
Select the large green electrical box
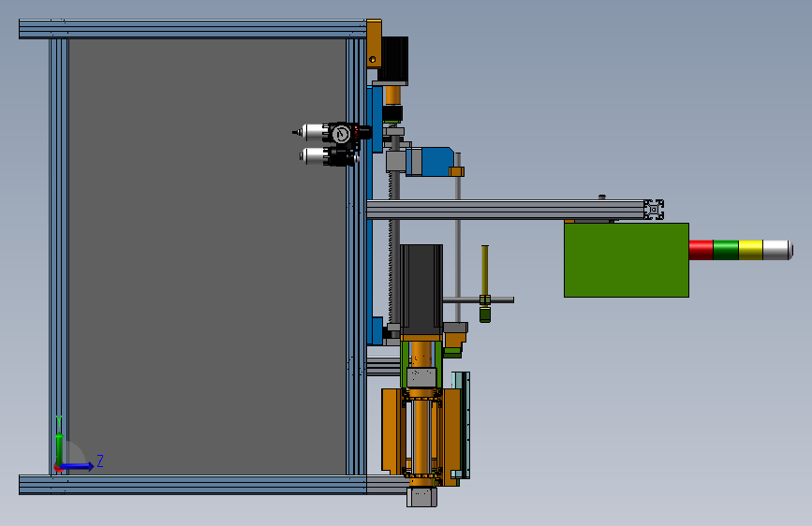626,260
